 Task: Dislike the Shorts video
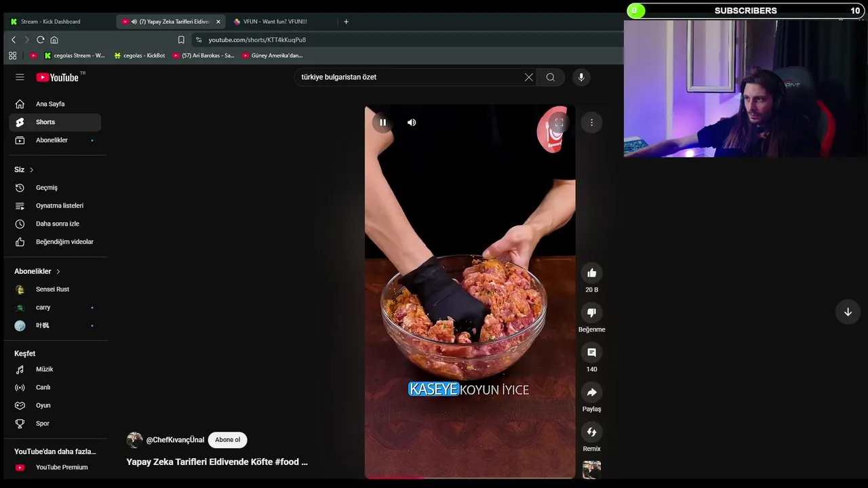tap(591, 312)
